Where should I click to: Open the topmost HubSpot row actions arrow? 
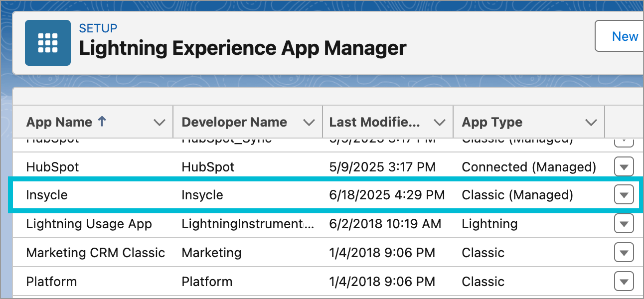624,140
